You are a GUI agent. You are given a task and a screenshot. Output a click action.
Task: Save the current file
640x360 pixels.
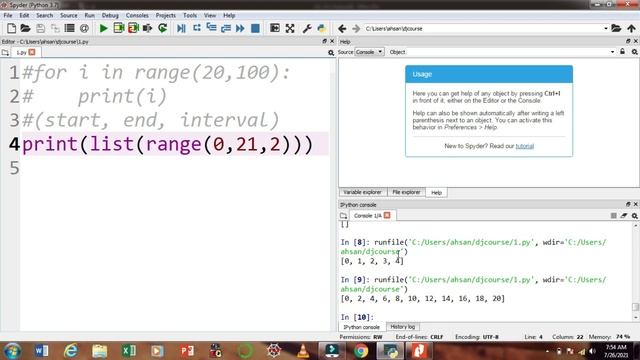click(x=40, y=28)
